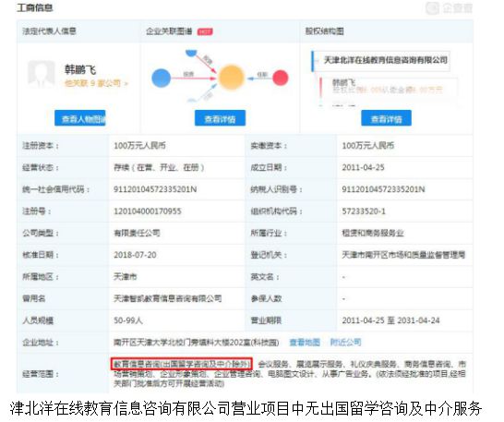The height and width of the screenshot is (422, 504).
Task: Click staff size 50-99人
Action: pyautogui.click(x=128, y=320)
